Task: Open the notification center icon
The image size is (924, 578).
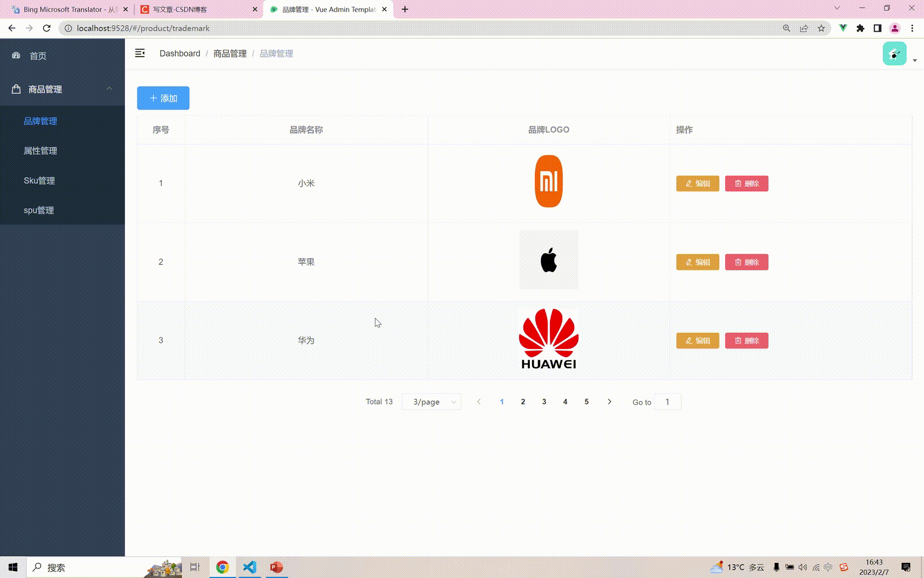Action: [x=906, y=567]
